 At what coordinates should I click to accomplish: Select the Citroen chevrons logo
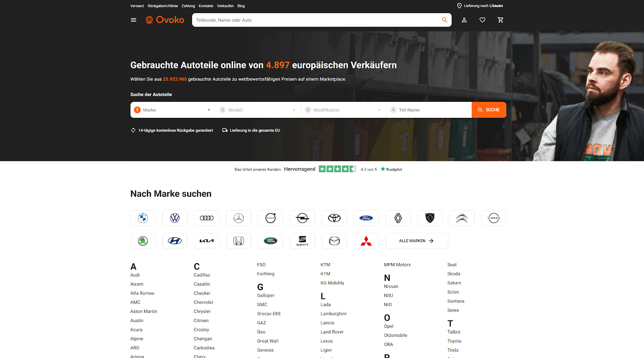point(462,218)
